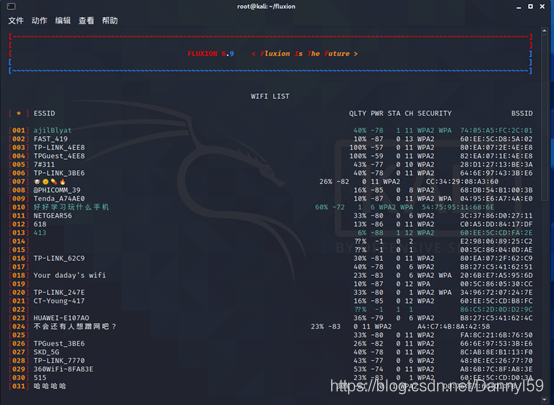Click row index [015]
The height and width of the screenshot is (405, 554).
click(x=19, y=250)
